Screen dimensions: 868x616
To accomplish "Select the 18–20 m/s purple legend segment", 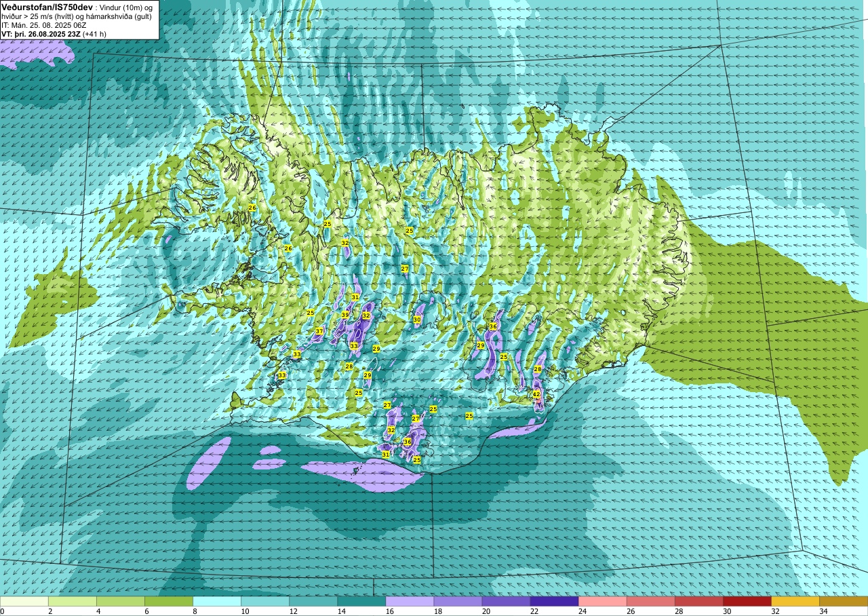I will [458, 601].
